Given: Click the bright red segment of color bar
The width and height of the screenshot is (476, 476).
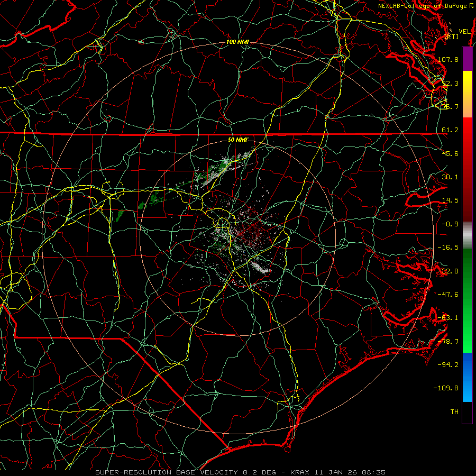Looking at the screenshot, I should pyautogui.click(x=467, y=134).
